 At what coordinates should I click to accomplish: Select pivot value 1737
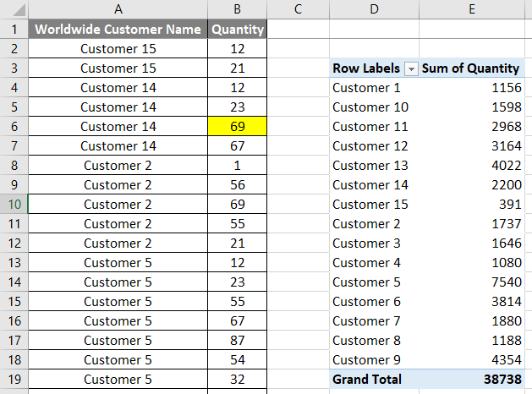point(472,224)
